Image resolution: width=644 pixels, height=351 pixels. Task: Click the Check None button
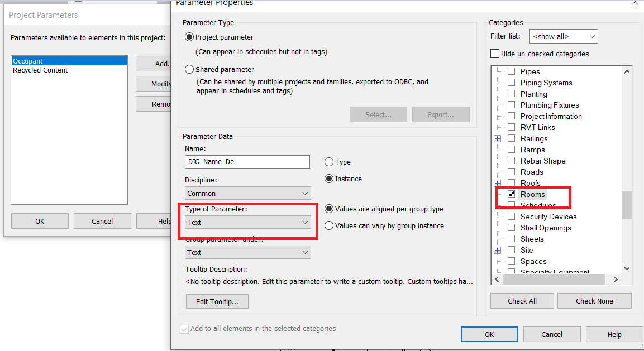click(594, 301)
